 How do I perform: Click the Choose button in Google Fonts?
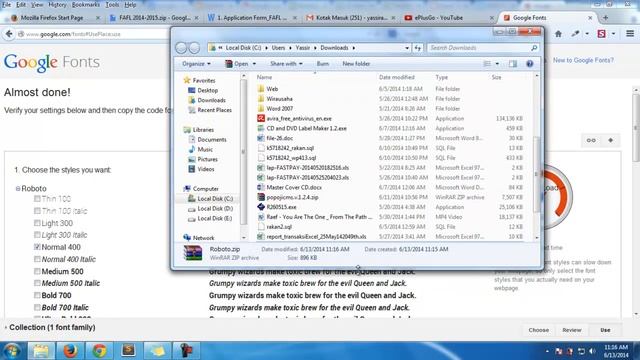click(x=539, y=330)
